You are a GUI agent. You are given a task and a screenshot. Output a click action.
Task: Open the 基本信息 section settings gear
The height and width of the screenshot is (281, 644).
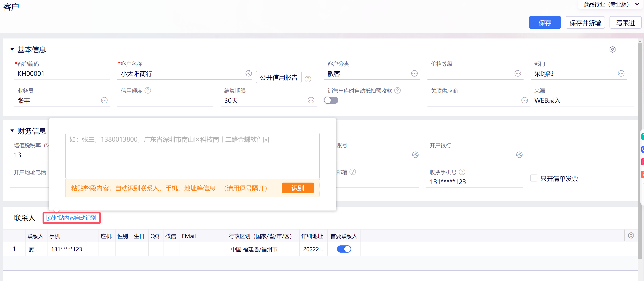pyautogui.click(x=612, y=49)
